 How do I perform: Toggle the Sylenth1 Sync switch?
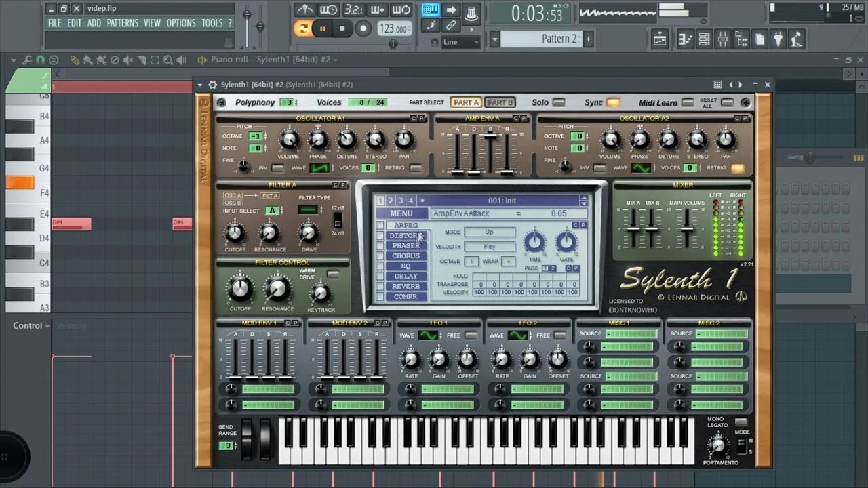click(613, 102)
